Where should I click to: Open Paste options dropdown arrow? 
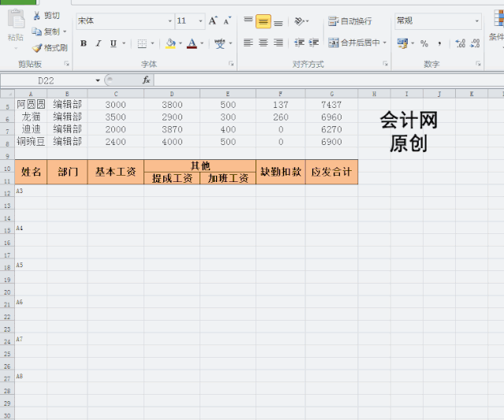click(x=16, y=48)
